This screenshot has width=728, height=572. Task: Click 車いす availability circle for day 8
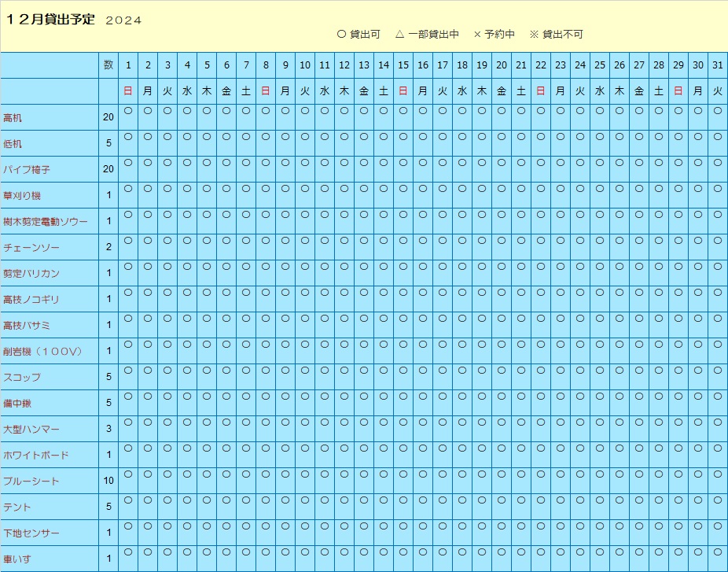pyautogui.click(x=266, y=552)
